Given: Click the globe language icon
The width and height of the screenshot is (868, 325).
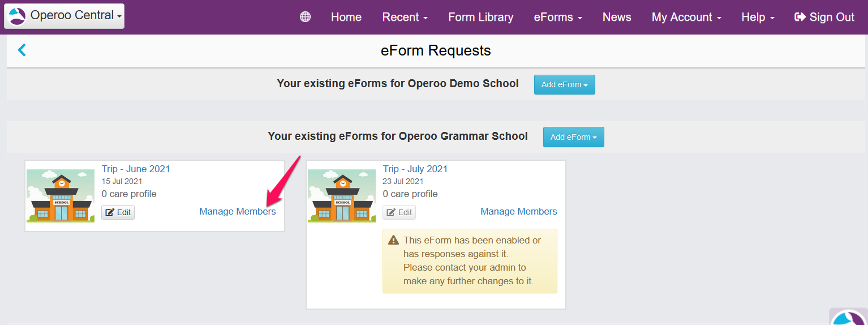Looking at the screenshot, I should point(305,17).
